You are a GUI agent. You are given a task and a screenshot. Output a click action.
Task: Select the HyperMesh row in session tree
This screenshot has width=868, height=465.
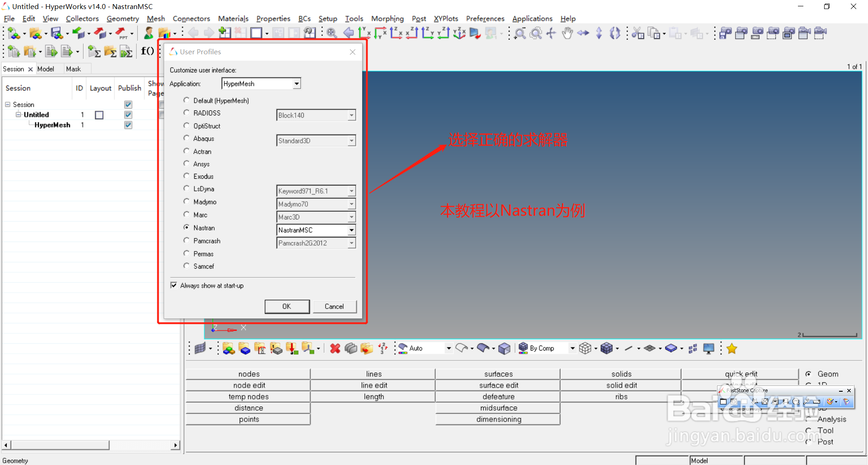pos(52,125)
